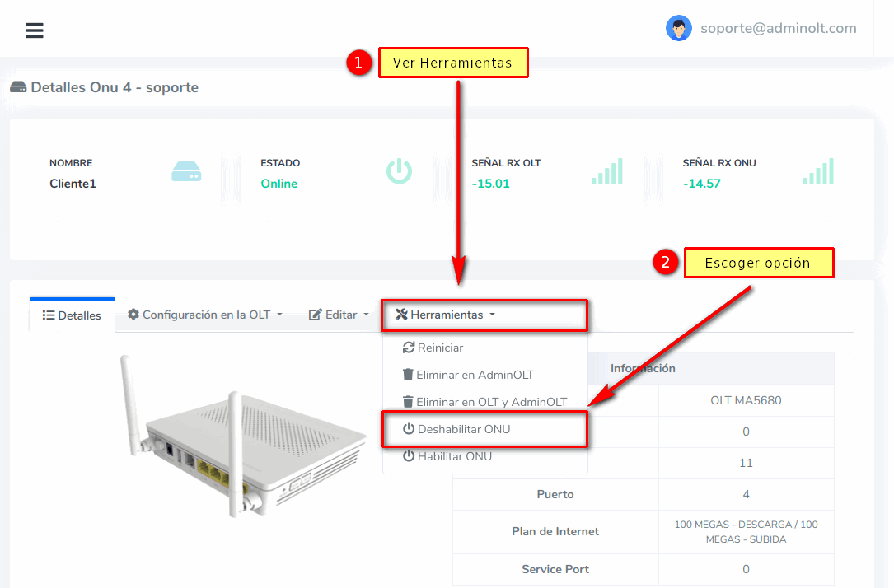Click the signal bars icon for Señal RX ONU

[x=818, y=171]
